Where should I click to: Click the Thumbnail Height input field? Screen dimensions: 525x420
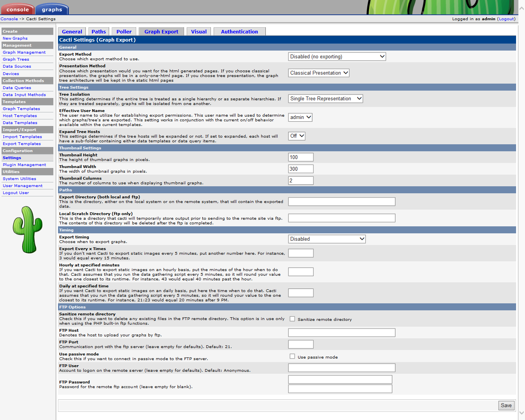pos(301,157)
